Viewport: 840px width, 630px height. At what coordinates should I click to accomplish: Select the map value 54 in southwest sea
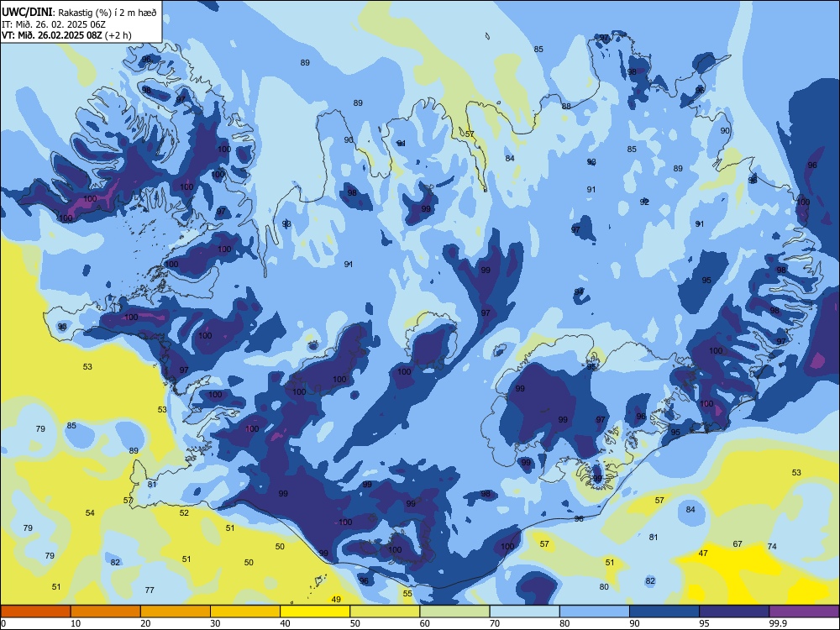tap(90, 512)
